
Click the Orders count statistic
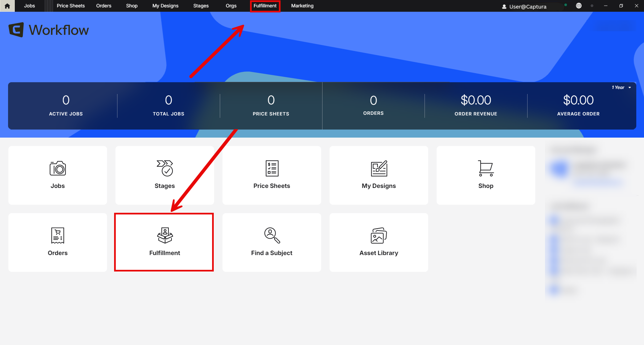pos(374,106)
